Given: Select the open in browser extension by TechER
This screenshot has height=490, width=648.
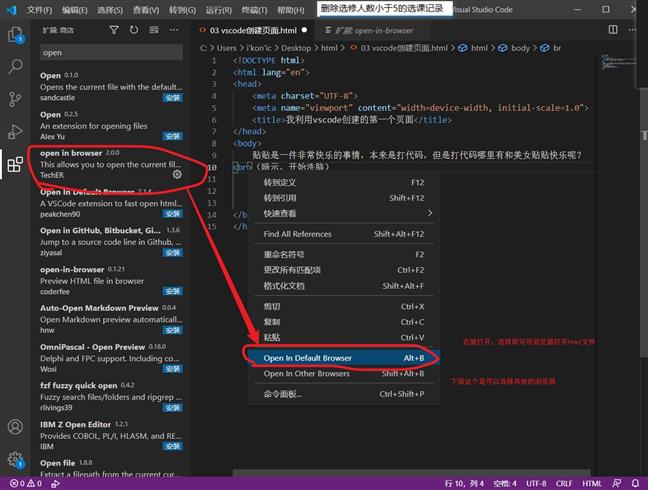Looking at the screenshot, I should point(110,164).
